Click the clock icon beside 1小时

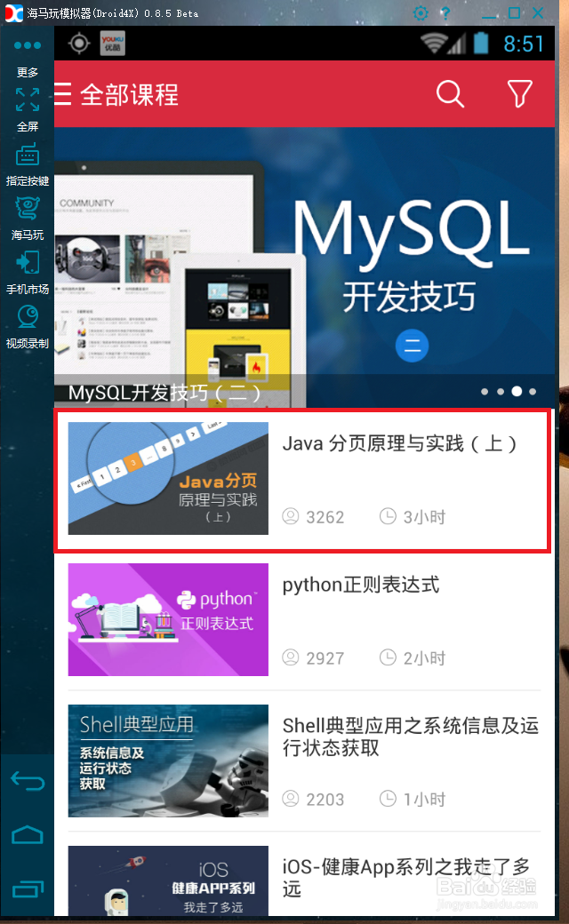tap(388, 799)
